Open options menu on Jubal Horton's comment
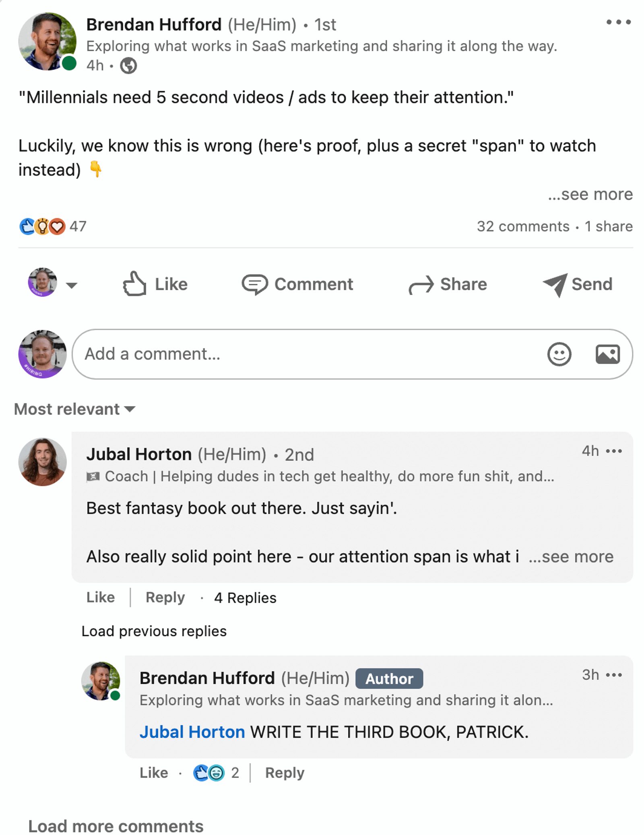Image resolution: width=644 pixels, height=835 pixels. pos(614,451)
